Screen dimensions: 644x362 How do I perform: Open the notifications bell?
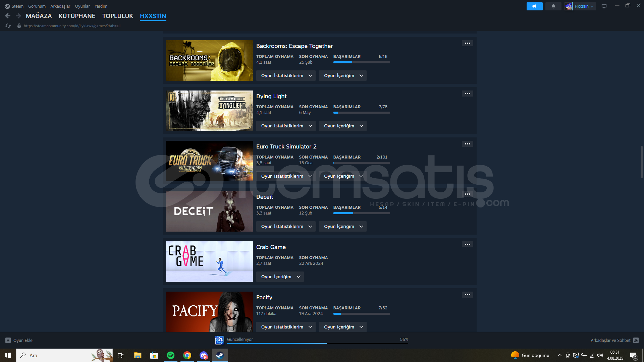click(x=553, y=6)
